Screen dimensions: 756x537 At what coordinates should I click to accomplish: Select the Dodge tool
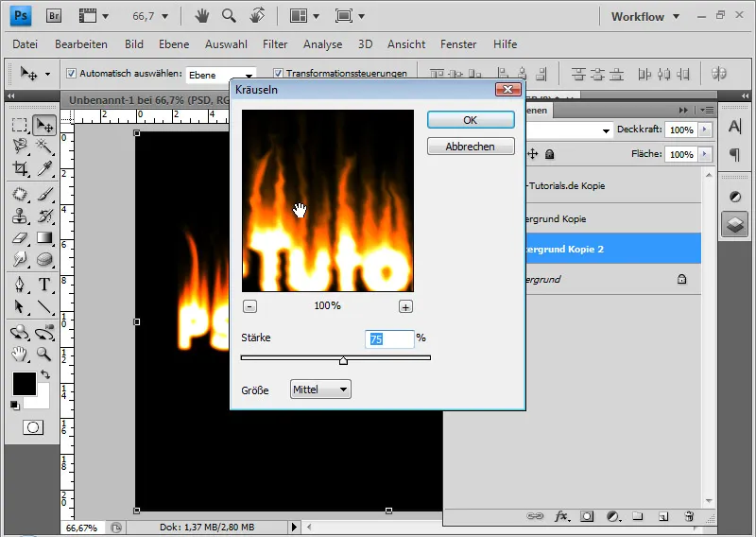19,259
